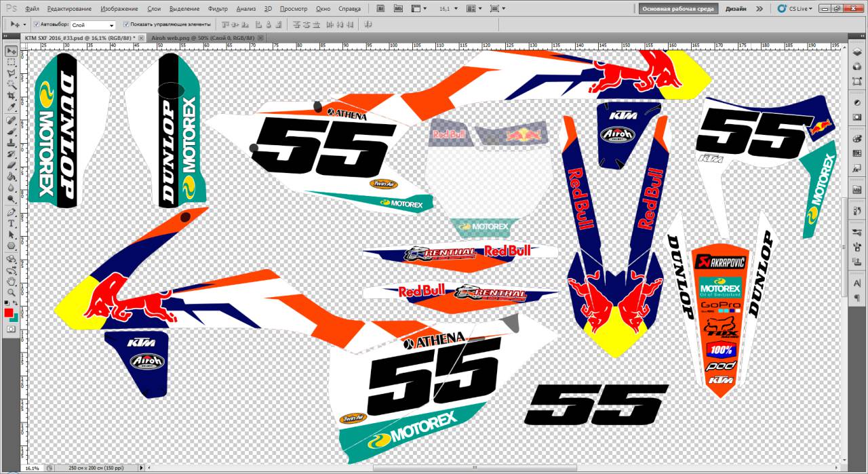Click the teal background color swatch
Viewport: 868px width, 474px height.
click(x=14, y=317)
